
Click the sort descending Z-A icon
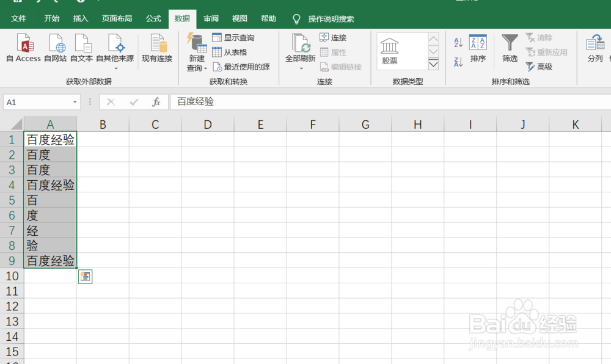pyautogui.click(x=458, y=62)
